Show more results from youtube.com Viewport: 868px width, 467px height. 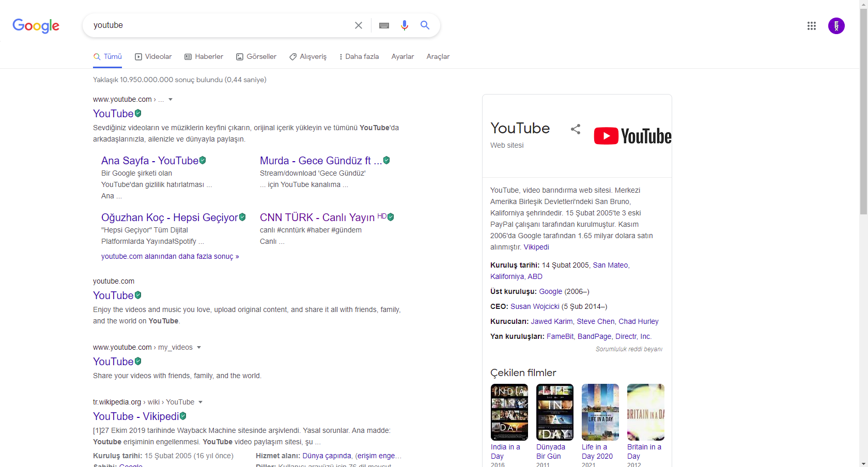(x=170, y=256)
